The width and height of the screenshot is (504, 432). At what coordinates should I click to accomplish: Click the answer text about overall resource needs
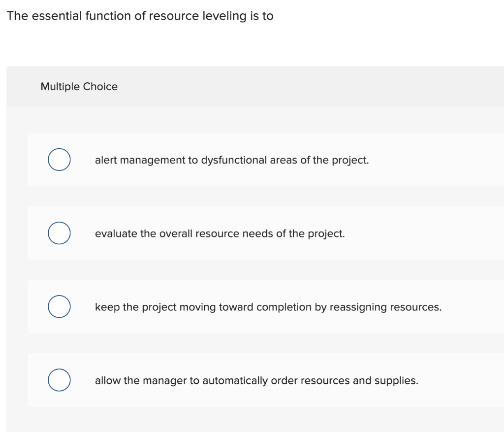220,233
